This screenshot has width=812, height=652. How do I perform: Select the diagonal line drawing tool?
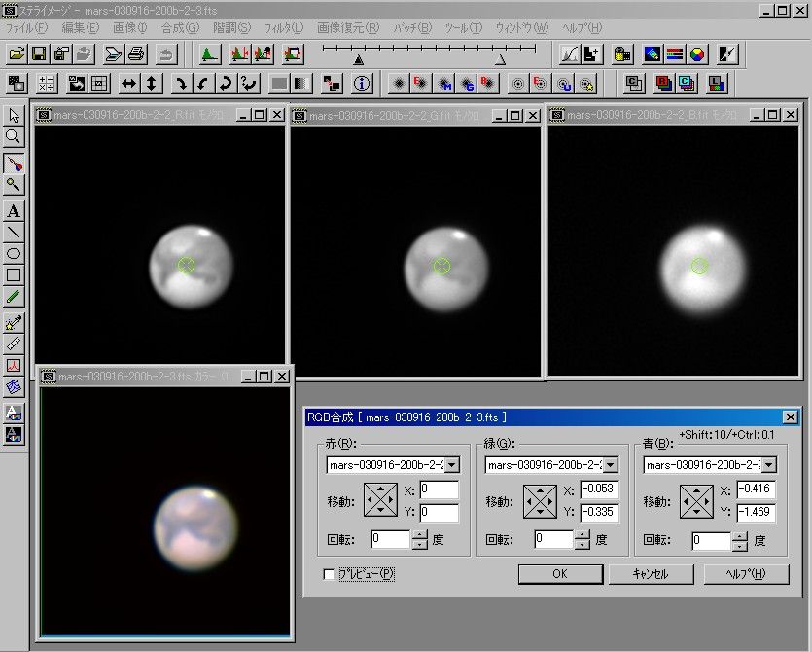pos(14,233)
